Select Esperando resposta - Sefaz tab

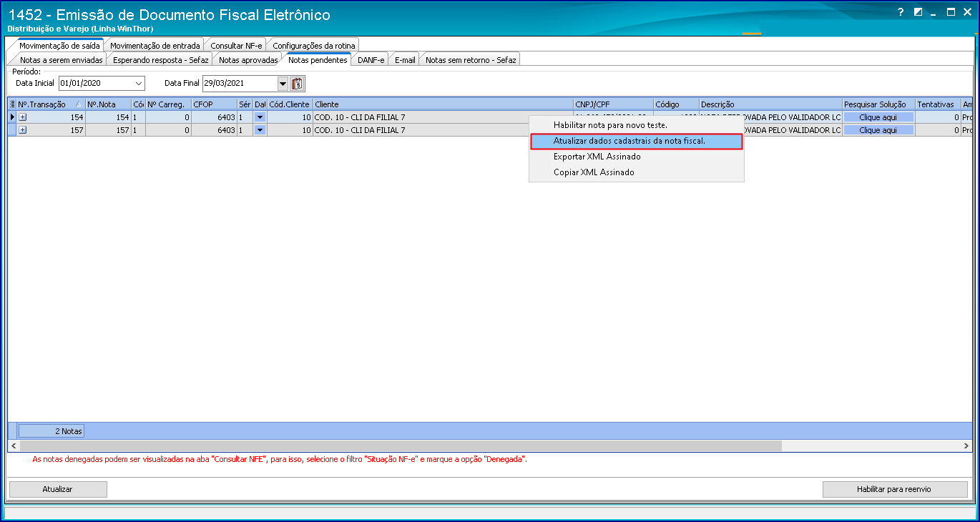coord(161,60)
